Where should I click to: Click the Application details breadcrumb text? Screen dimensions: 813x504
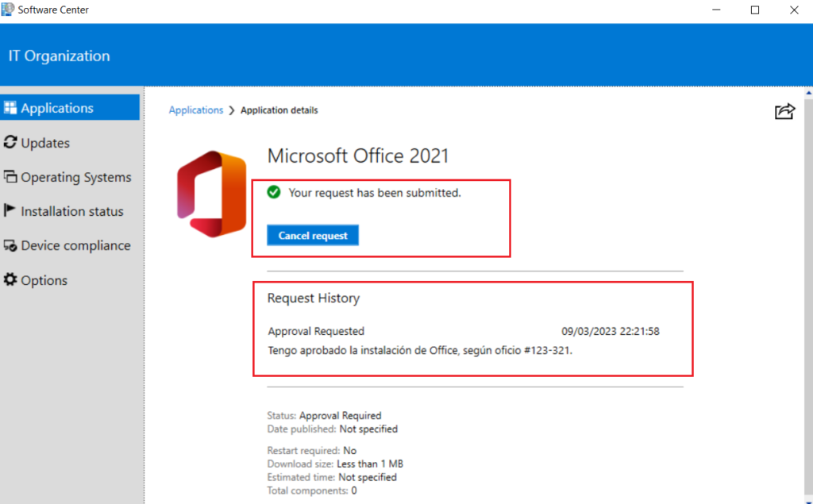[279, 110]
